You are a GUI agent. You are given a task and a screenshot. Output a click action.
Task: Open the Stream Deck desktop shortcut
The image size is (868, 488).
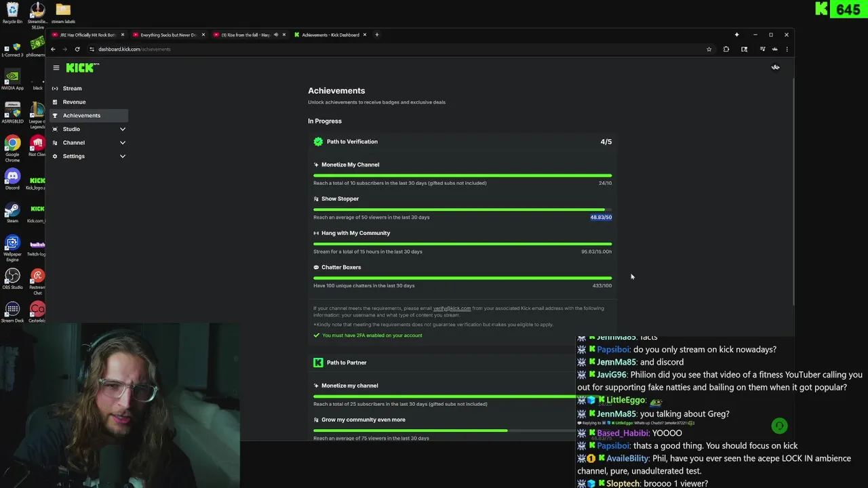point(12,312)
